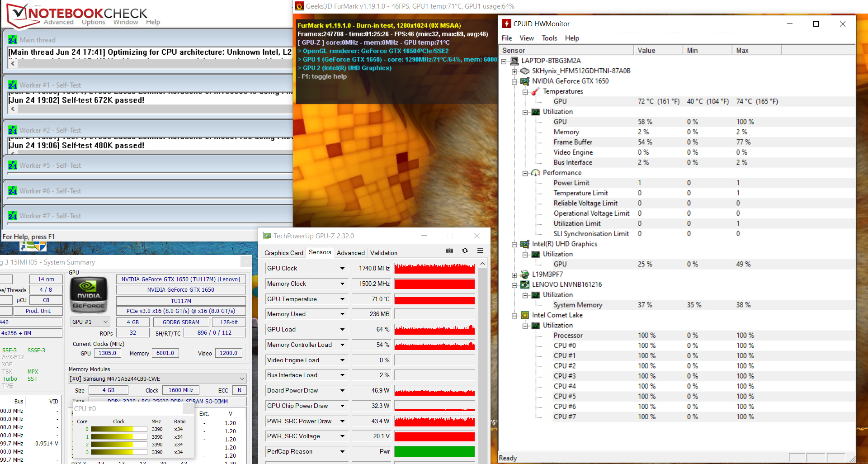The height and width of the screenshot is (464, 868).
Task: Open the Memory Clock sensor dropdown
Action: (x=342, y=284)
